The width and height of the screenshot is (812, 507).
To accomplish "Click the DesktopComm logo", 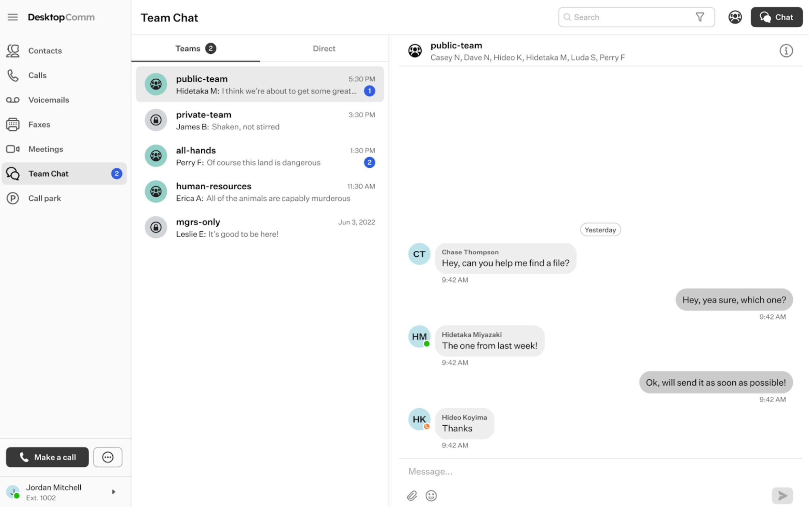I will click(x=61, y=17).
